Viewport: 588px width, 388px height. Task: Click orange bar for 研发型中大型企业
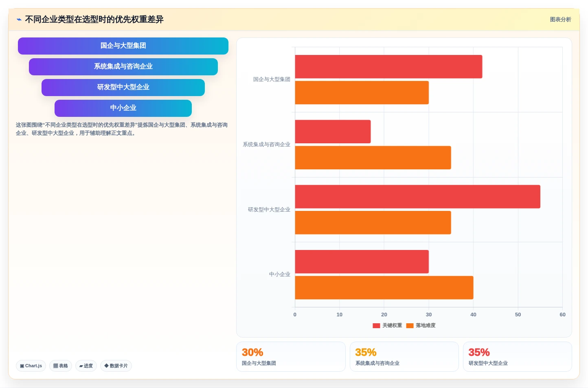[373, 223]
